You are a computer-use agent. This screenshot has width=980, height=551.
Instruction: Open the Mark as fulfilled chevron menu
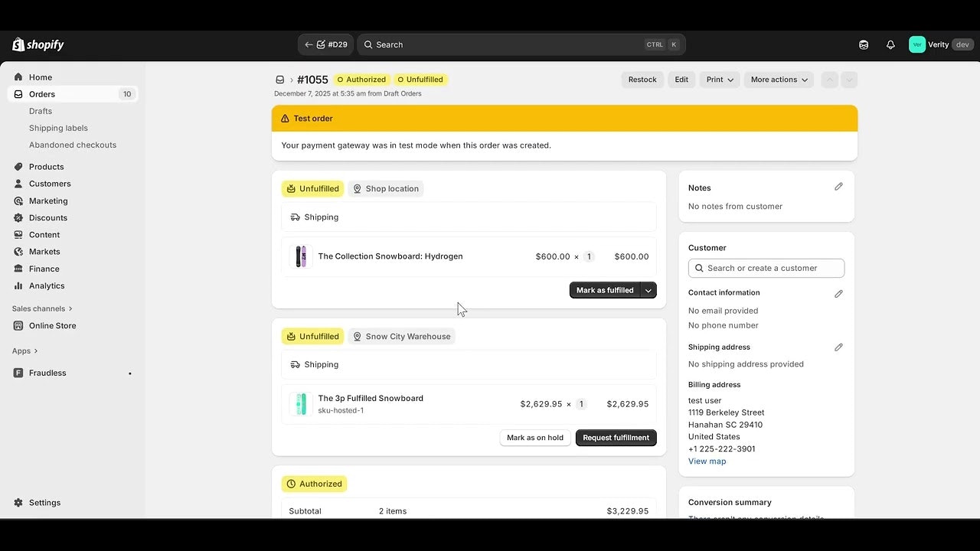pos(648,290)
